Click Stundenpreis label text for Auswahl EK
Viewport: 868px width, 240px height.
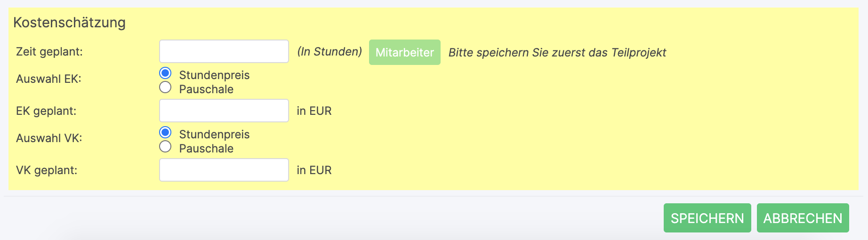pyautogui.click(x=214, y=75)
